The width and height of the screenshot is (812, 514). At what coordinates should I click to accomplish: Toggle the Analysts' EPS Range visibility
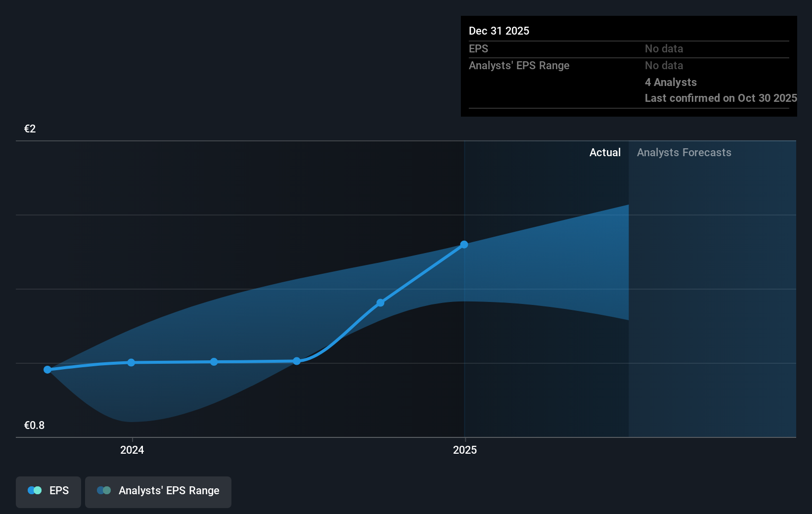[158, 491]
